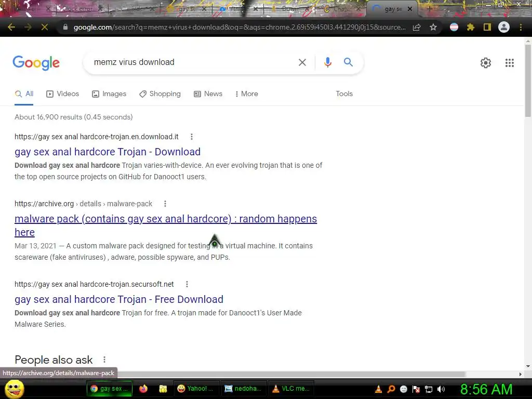This screenshot has height=399, width=532.
Task: Submit search with magnifier icon
Action: 348,62
